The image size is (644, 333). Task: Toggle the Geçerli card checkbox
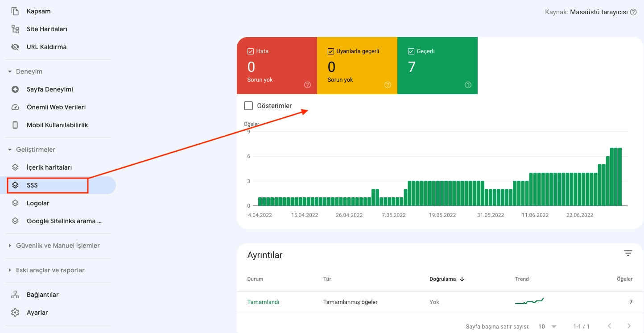[x=411, y=51]
